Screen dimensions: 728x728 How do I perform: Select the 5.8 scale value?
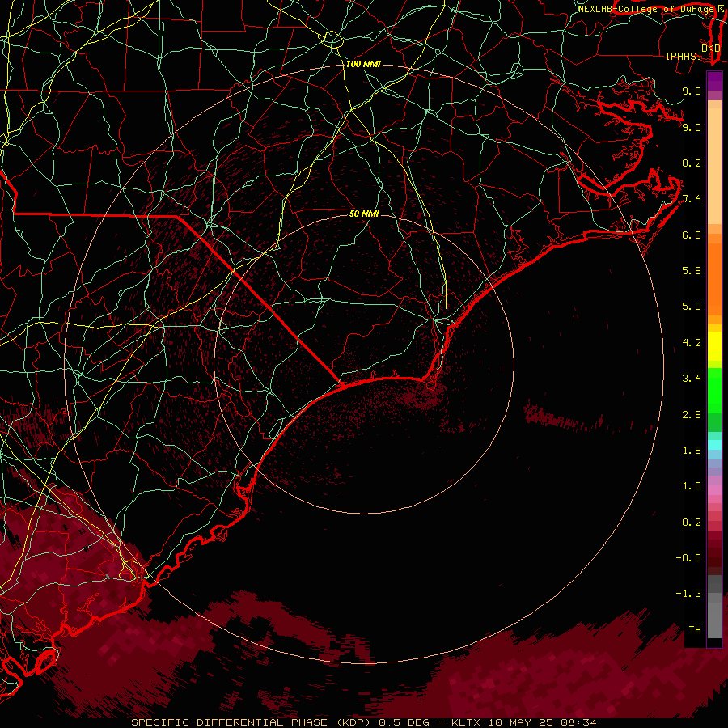pos(692,271)
